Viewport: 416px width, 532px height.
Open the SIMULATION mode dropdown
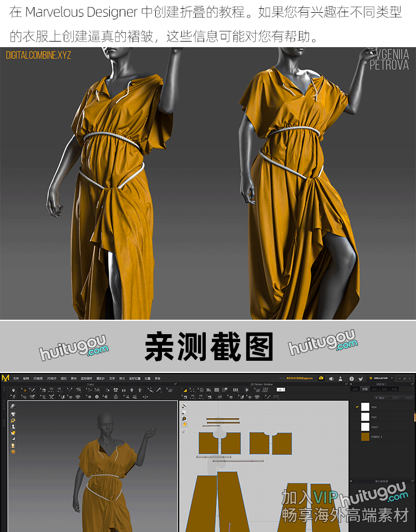coord(381,378)
